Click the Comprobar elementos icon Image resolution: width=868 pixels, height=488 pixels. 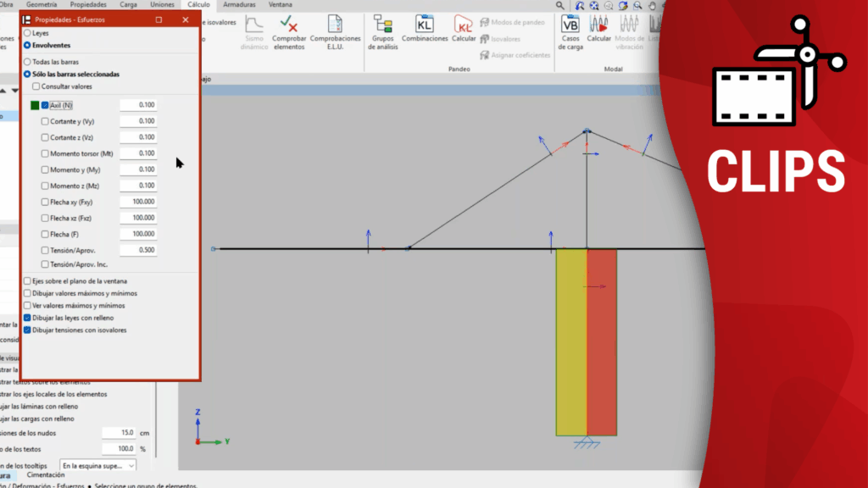[289, 25]
